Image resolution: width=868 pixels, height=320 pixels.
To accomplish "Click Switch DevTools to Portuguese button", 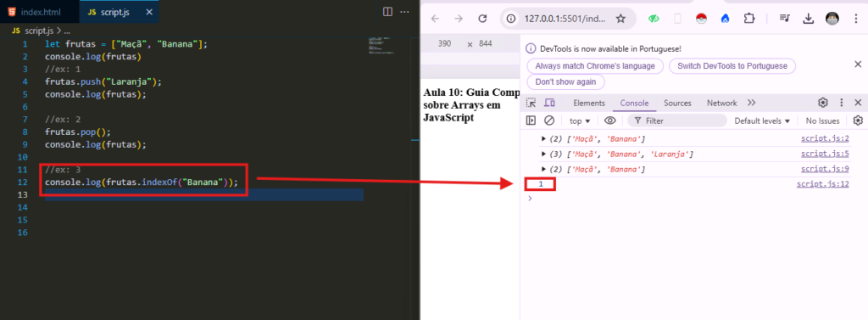I will point(732,66).
